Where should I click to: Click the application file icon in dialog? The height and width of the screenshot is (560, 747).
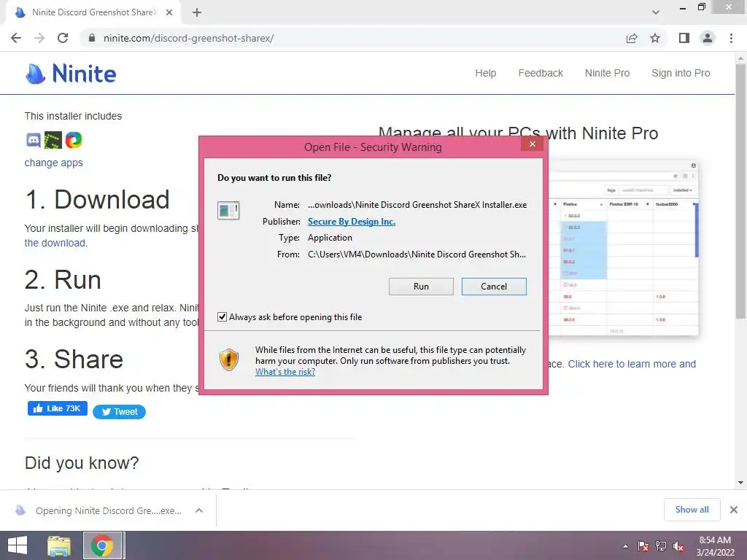(x=228, y=211)
